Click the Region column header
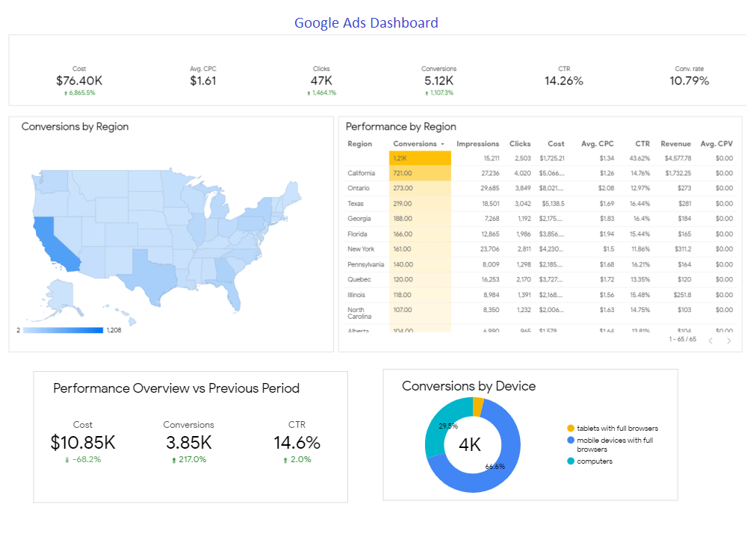 click(x=360, y=144)
